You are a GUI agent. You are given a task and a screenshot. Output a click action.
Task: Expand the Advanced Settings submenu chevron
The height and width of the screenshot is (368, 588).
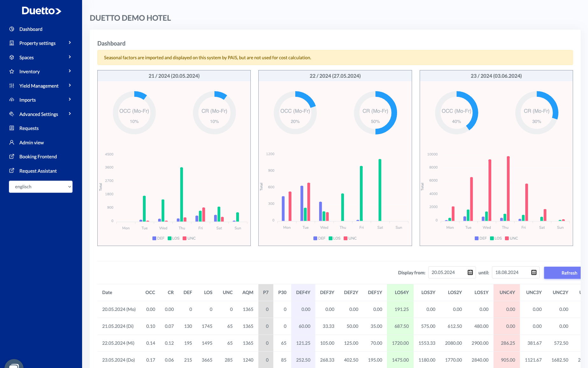pyautogui.click(x=70, y=114)
